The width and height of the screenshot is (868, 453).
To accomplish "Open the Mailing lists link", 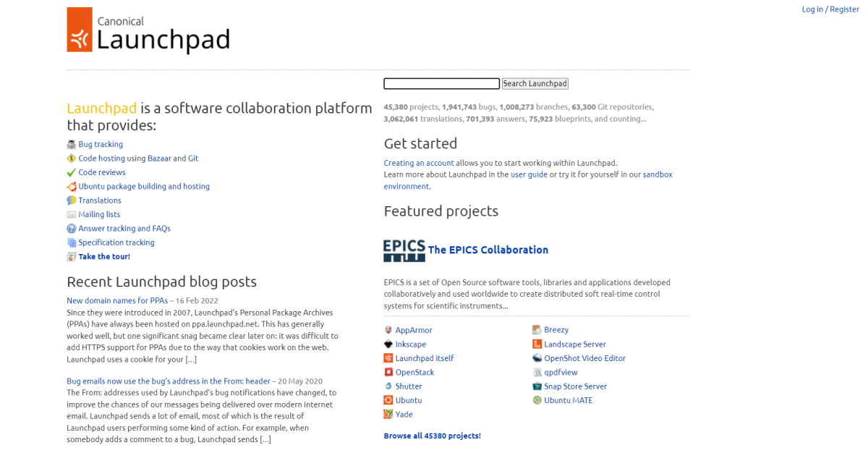I will pos(99,214).
